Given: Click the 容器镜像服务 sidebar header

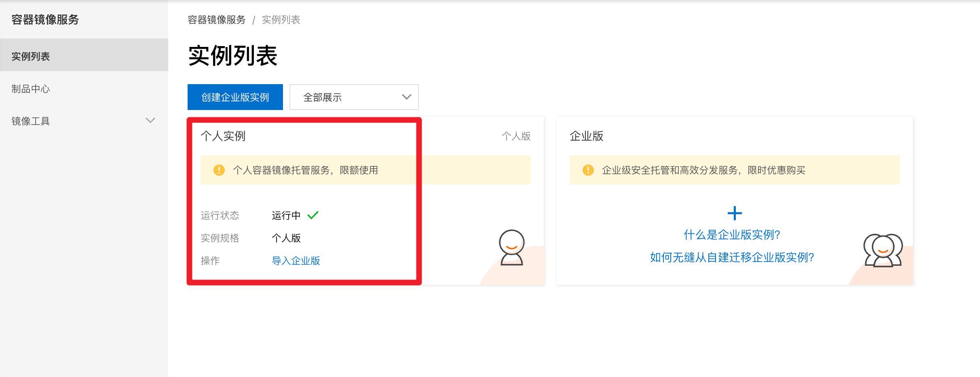Looking at the screenshot, I should tap(45, 19).
